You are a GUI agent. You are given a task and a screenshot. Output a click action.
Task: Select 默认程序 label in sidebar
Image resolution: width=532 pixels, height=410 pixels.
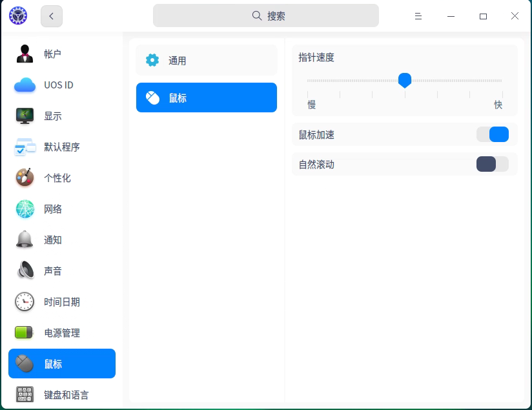(62, 147)
